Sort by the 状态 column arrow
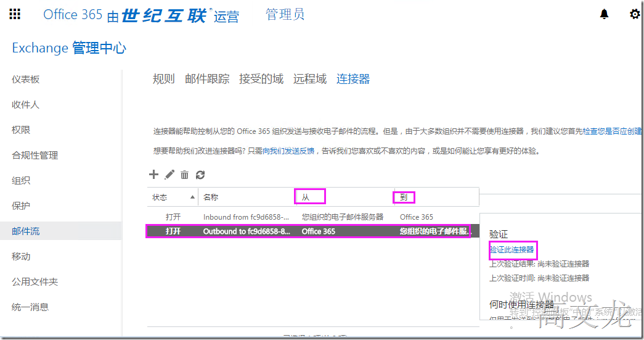The width and height of the screenshot is (644, 340). coord(192,197)
